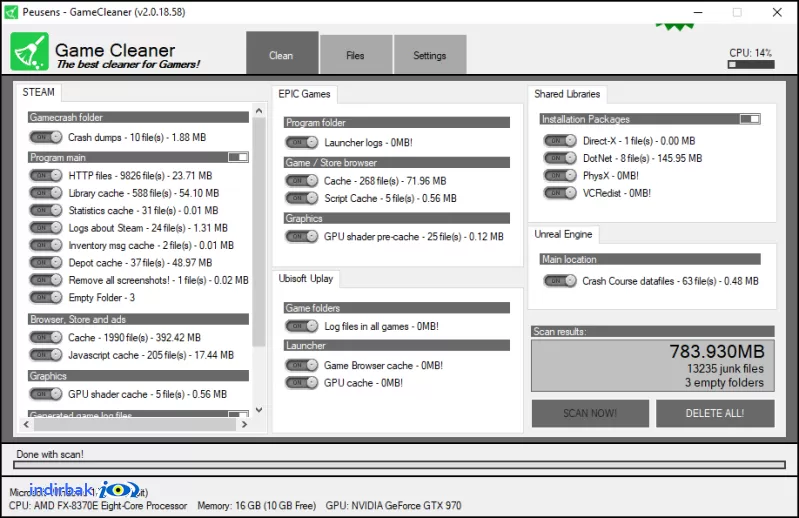799x518 pixels.
Task: Click the CPU usage meter bar
Action: tap(751, 65)
